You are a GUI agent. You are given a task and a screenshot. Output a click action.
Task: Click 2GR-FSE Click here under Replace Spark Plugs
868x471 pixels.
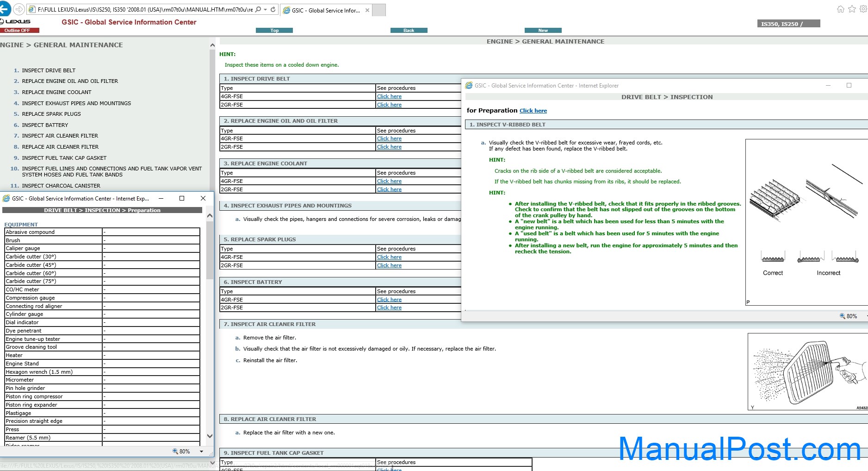pyautogui.click(x=389, y=265)
